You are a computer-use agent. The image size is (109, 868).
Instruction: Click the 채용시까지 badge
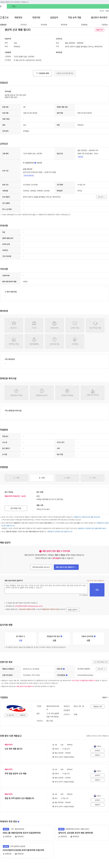pyautogui.click(x=100, y=30)
